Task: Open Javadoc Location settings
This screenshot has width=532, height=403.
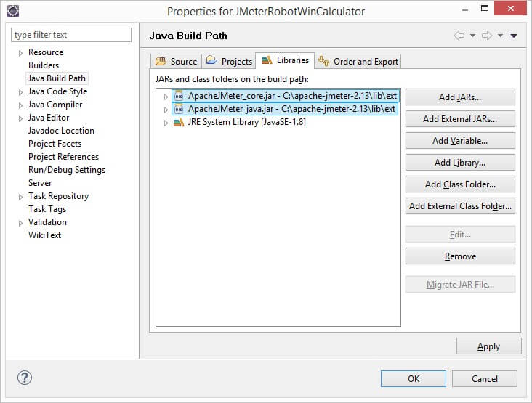Action: pyautogui.click(x=61, y=131)
